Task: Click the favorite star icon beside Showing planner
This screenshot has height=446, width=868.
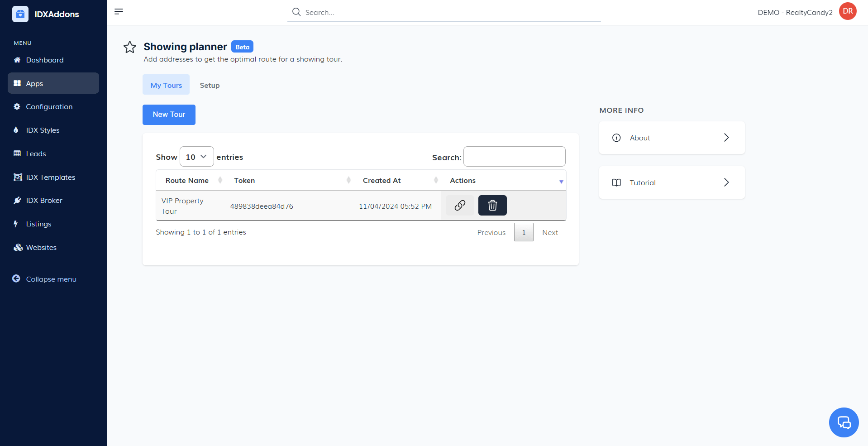Action: (x=130, y=47)
